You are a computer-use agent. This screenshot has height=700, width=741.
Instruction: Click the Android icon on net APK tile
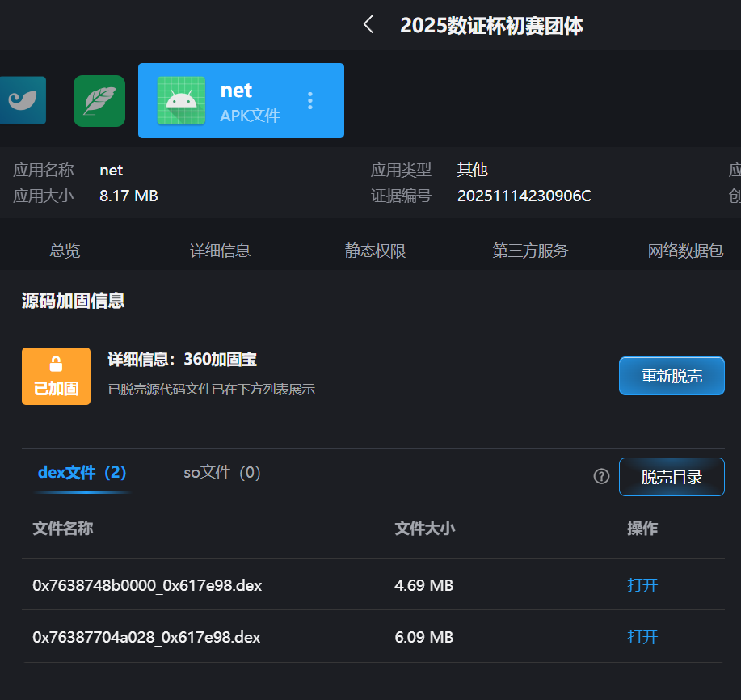[x=181, y=101]
